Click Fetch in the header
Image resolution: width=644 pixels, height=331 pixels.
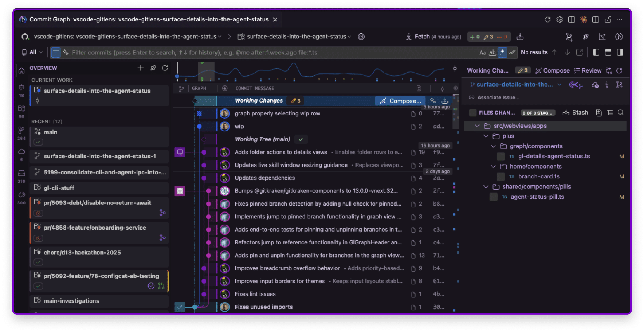click(433, 37)
